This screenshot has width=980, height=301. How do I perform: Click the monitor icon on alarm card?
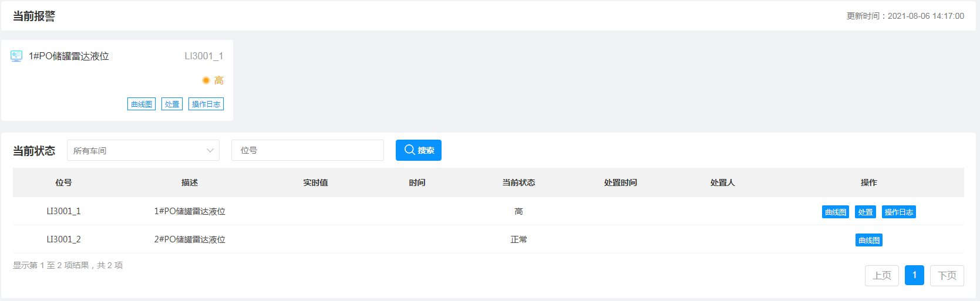click(16, 56)
